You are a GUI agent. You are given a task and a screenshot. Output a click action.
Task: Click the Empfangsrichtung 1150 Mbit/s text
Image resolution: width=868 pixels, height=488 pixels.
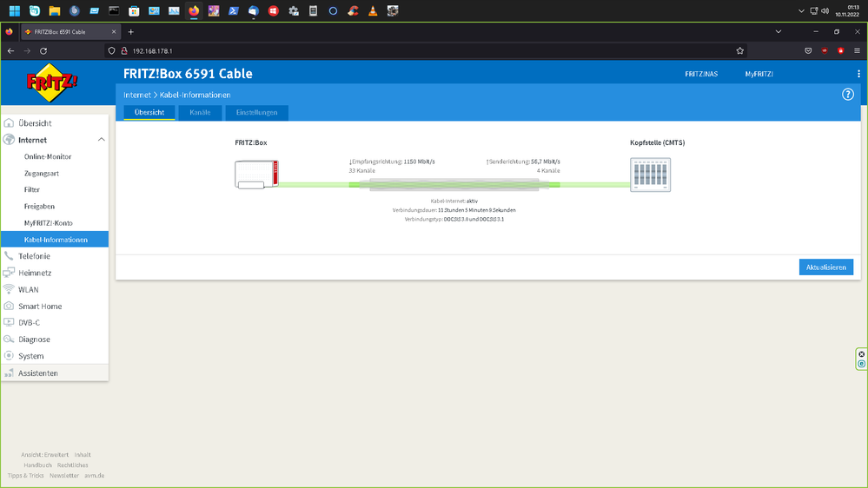(392, 162)
